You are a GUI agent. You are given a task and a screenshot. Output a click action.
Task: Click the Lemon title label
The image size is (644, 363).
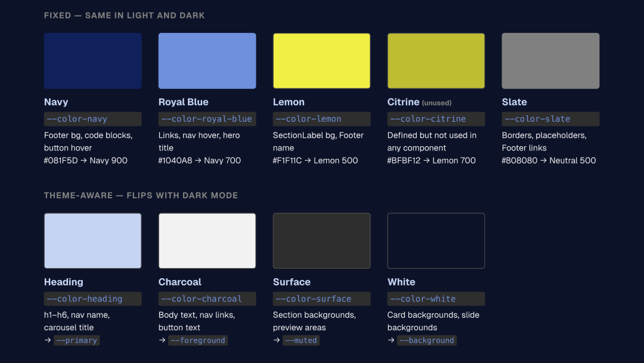coord(289,102)
